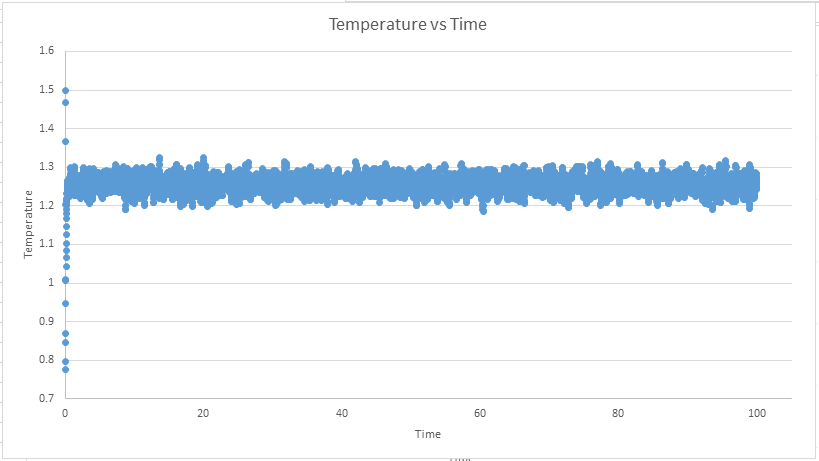Click the 20 label on horizontal axis
The width and height of the screenshot is (819, 461).
tap(204, 413)
